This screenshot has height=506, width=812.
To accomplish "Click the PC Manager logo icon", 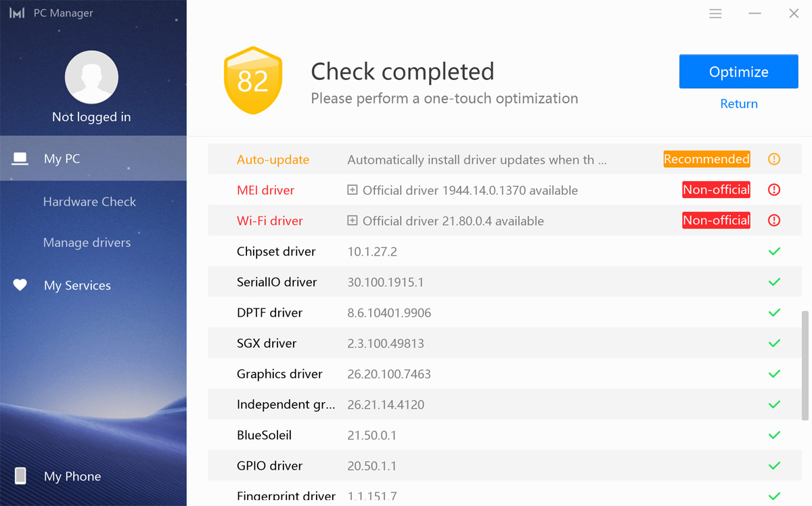I will click(x=17, y=13).
